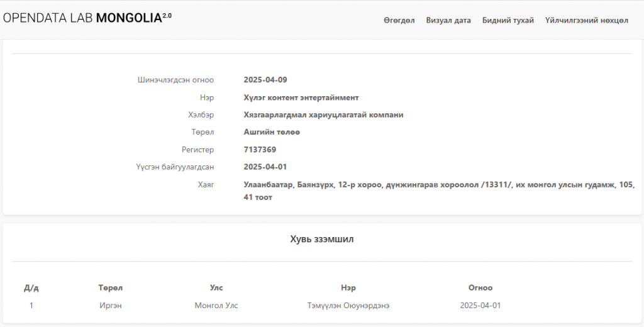Click shareholder name Тэмүүлэн Оюунэрдэнэ
Viewport: 644px width, 327px height.
[x=348, y=306]
